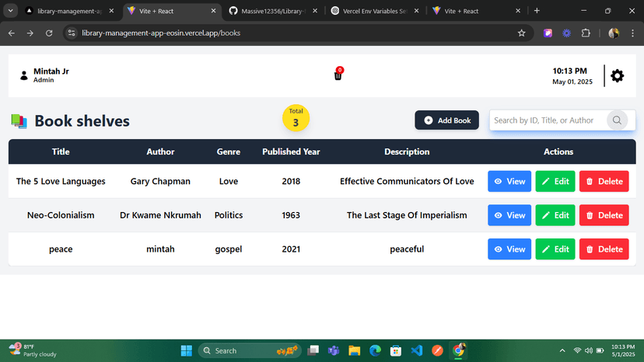View the Neo-Colonialism book
This screenshot has width=644, height=362.
[509, 215]
